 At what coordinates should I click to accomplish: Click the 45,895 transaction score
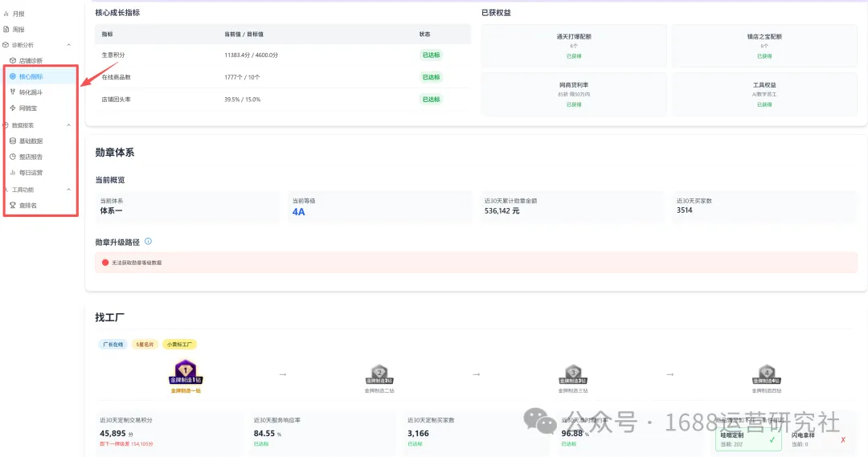(x=113, y=433)
